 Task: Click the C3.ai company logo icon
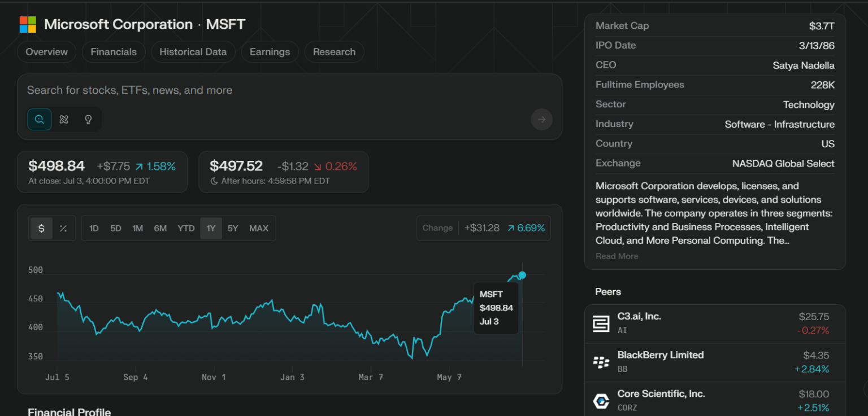pos(601,323)
